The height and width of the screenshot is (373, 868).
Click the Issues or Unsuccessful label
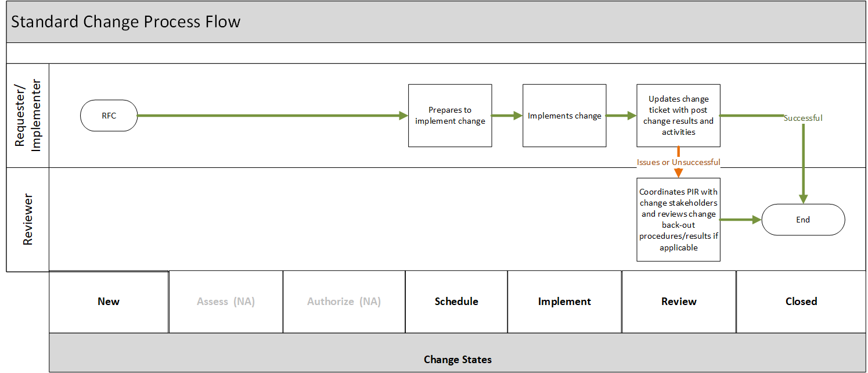tap(678, 162)
